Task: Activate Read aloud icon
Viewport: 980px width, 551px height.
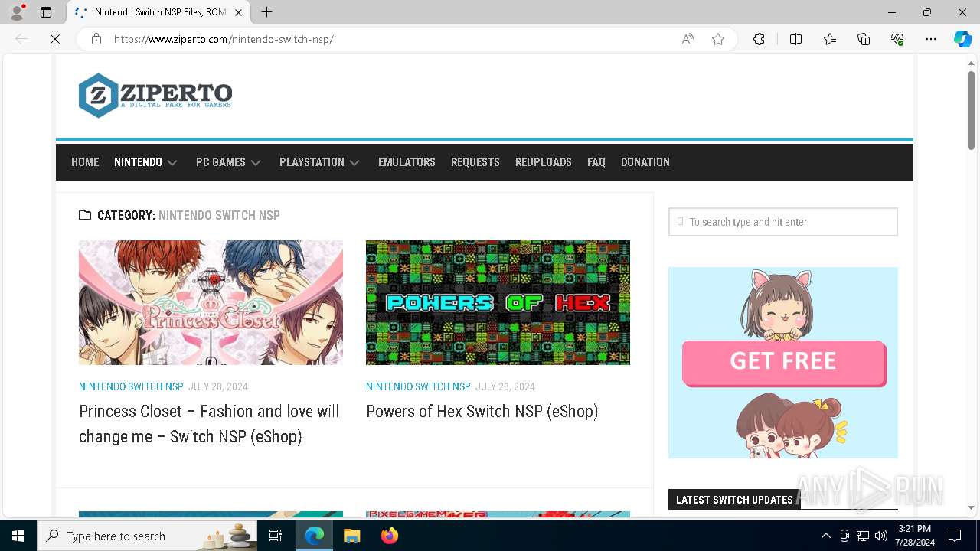Action: (x=688, y=39)
